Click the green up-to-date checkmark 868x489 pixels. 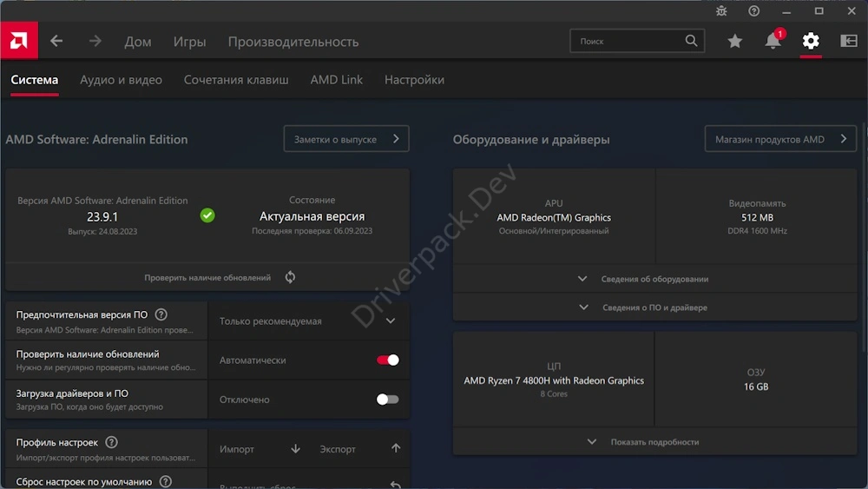pos(207,215)
